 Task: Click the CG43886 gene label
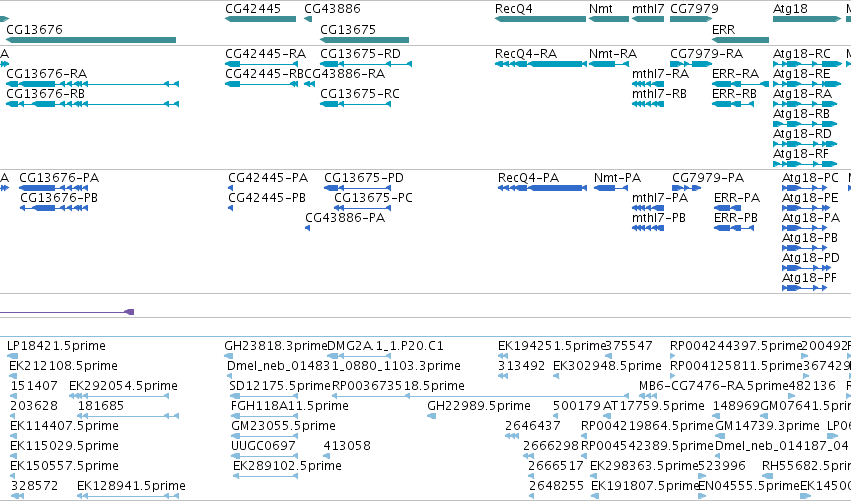[x=332, y=9]
